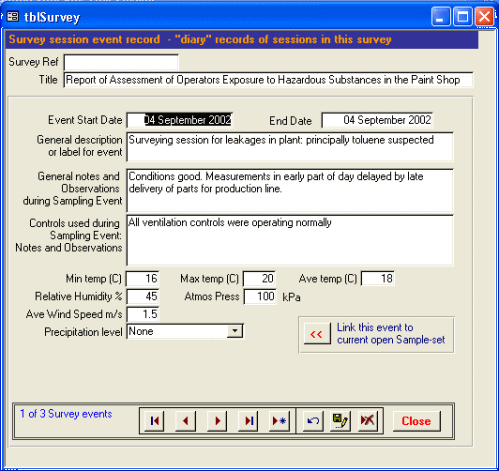Click the tblSurvey form icon in title bar

(x=13, y=16)
